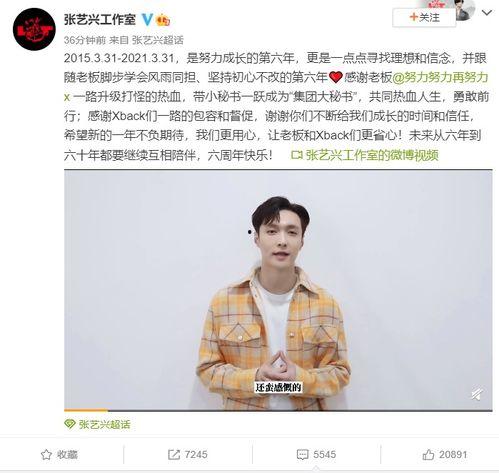Follow the account with +关注 button
The height and width of the screenshot is (473, 499).
click(424, 17)
